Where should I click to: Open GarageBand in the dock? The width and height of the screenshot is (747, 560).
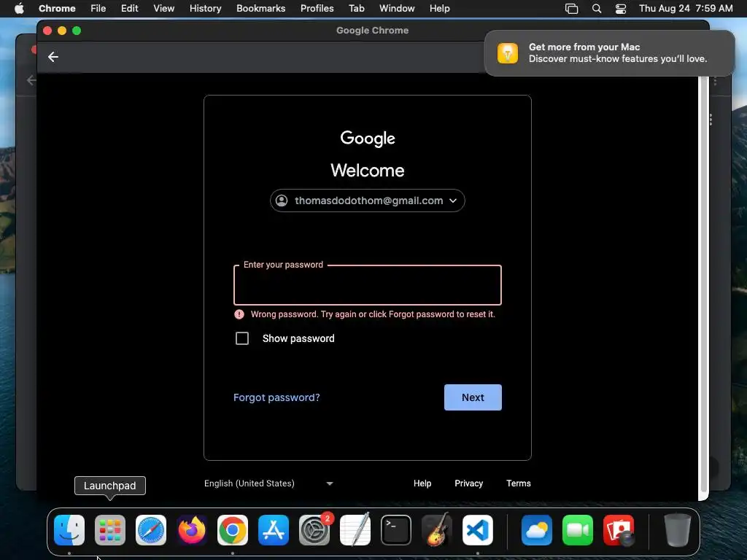tap(437, 530)
